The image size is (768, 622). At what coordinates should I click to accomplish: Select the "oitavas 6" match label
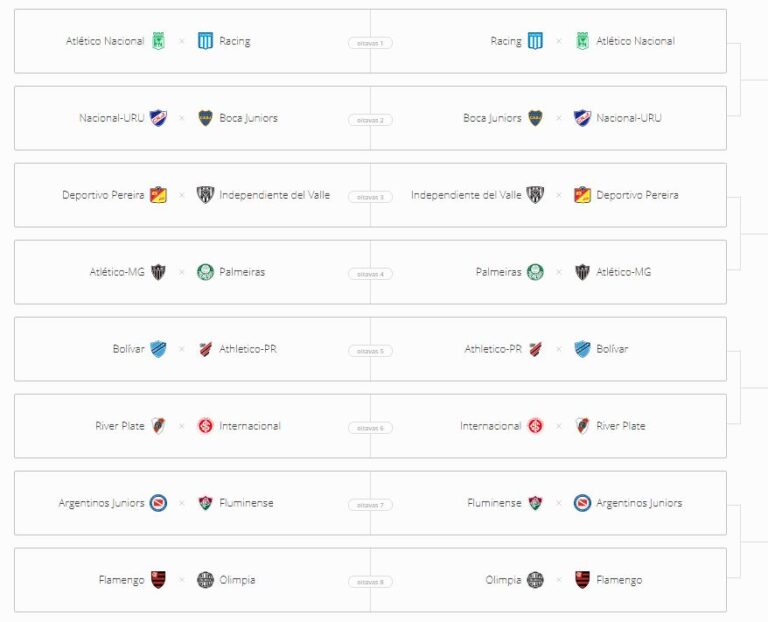tap(370, 428)
